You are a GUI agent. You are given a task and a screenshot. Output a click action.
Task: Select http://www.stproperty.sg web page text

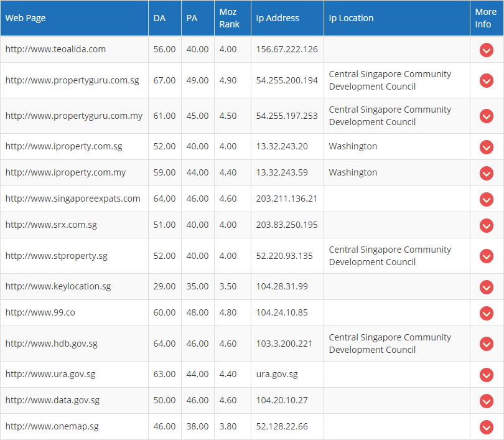[57, 256]
